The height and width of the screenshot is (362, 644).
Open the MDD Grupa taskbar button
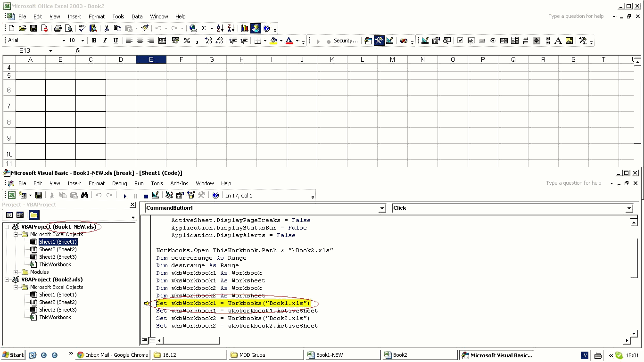[x=265, y=355]
